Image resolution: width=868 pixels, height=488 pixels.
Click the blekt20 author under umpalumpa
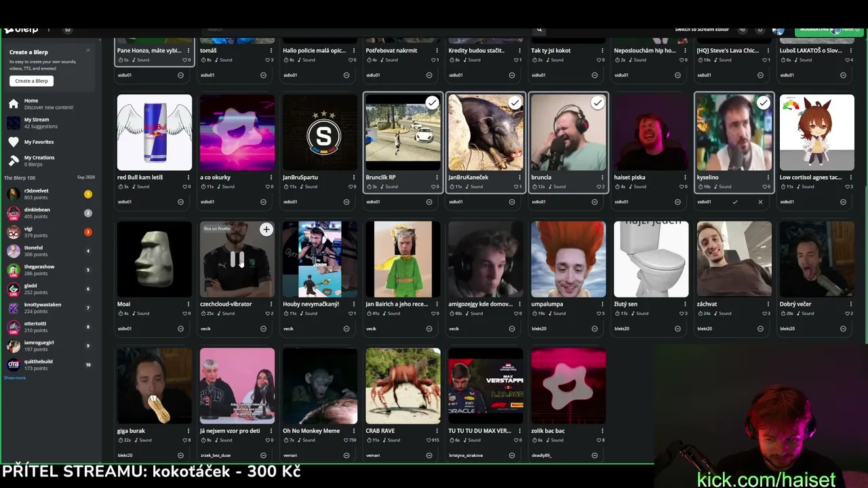tap(538, 329)
